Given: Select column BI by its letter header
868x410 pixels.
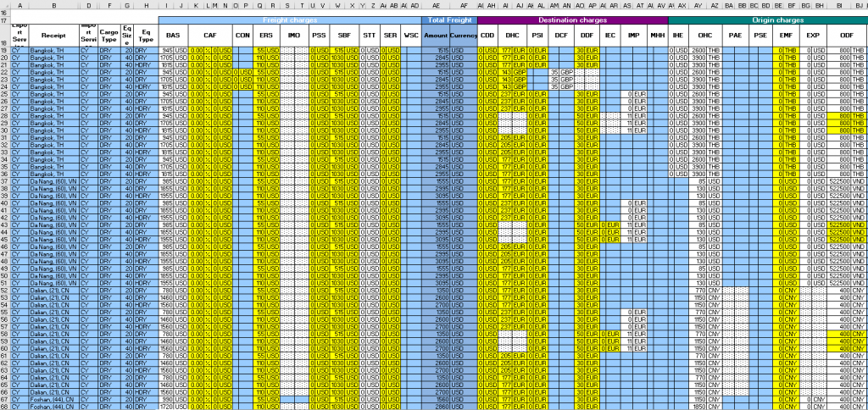Looking at the screenshot, I should tap(839, 5).
